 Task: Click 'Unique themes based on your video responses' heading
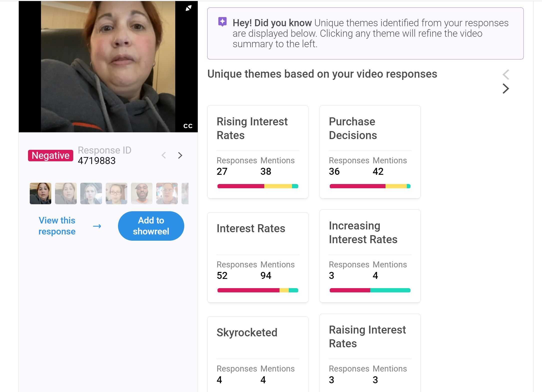(322, 74)
